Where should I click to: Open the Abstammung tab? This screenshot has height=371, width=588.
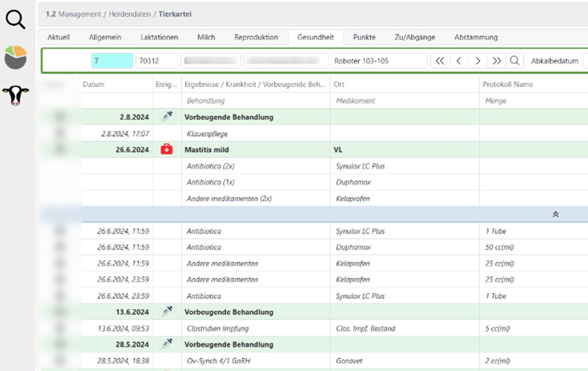[x=476, y=37]
